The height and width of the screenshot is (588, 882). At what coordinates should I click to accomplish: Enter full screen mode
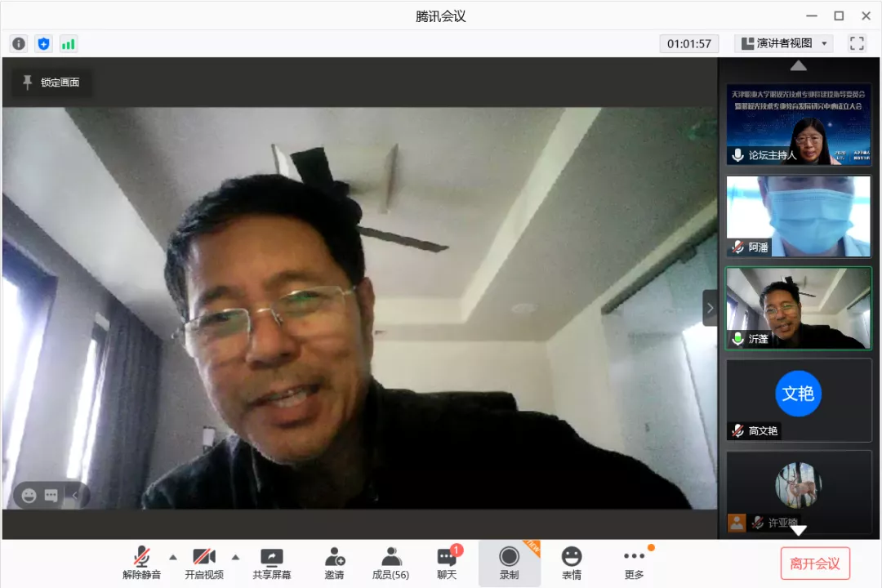[857, 44]
